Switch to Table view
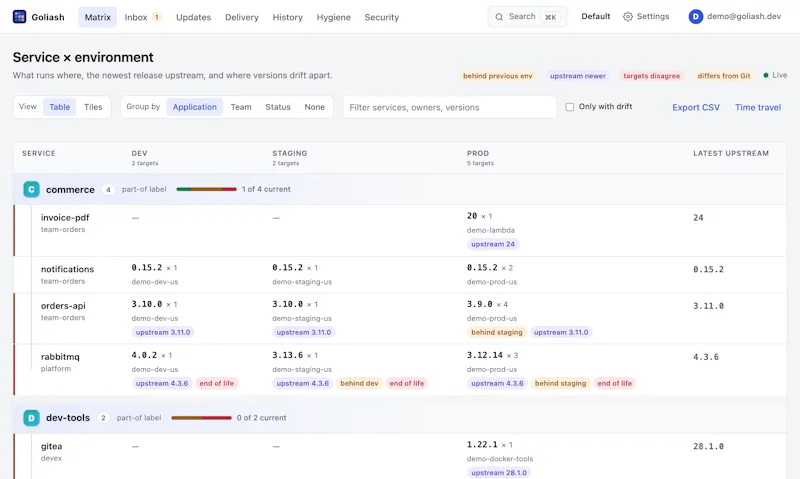The width and height of the screenshot is (800, 479). coord(60,107)
